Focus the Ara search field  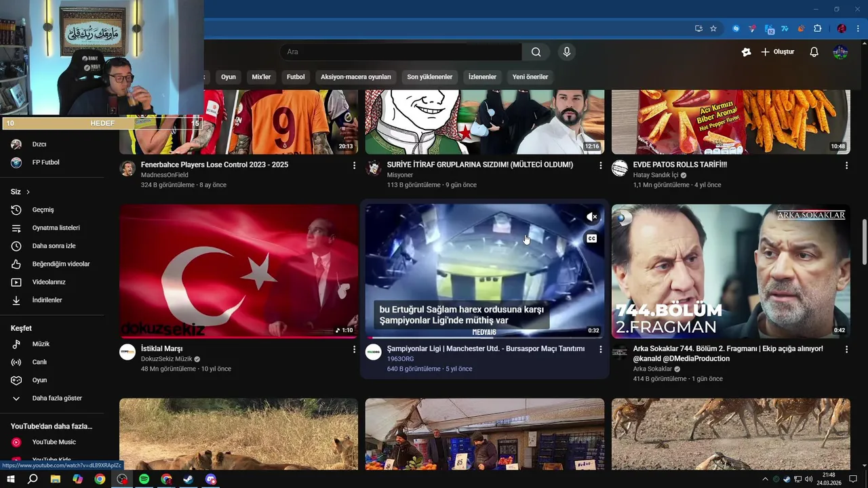point(401,52)
